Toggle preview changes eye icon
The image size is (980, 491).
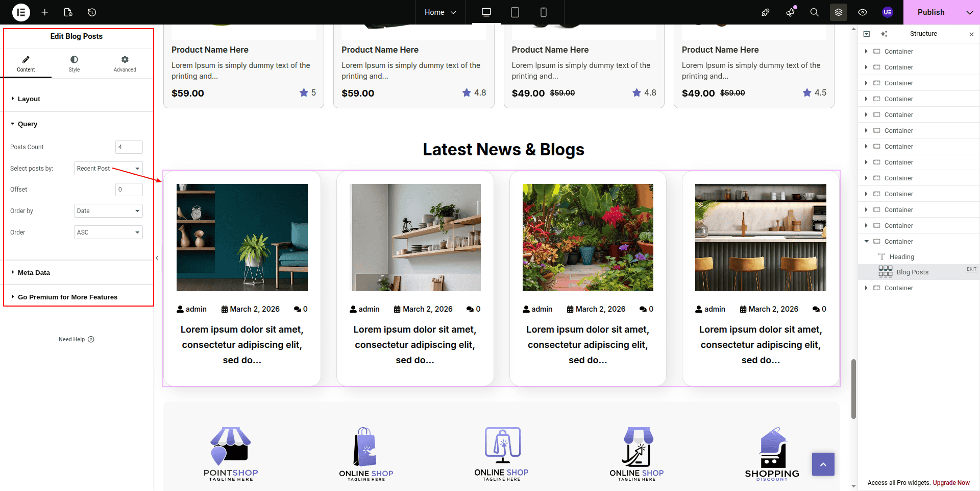863,12
